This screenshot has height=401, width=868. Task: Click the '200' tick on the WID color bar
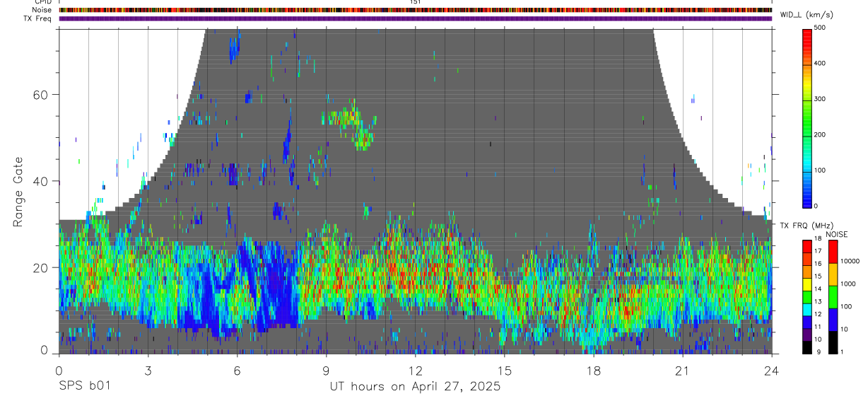821,134
